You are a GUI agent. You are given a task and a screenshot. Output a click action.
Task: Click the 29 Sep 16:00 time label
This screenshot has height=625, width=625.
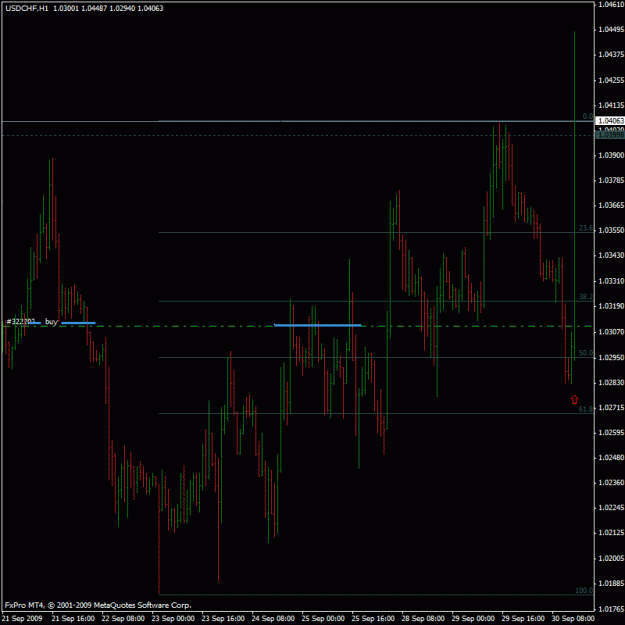[523, 618]
